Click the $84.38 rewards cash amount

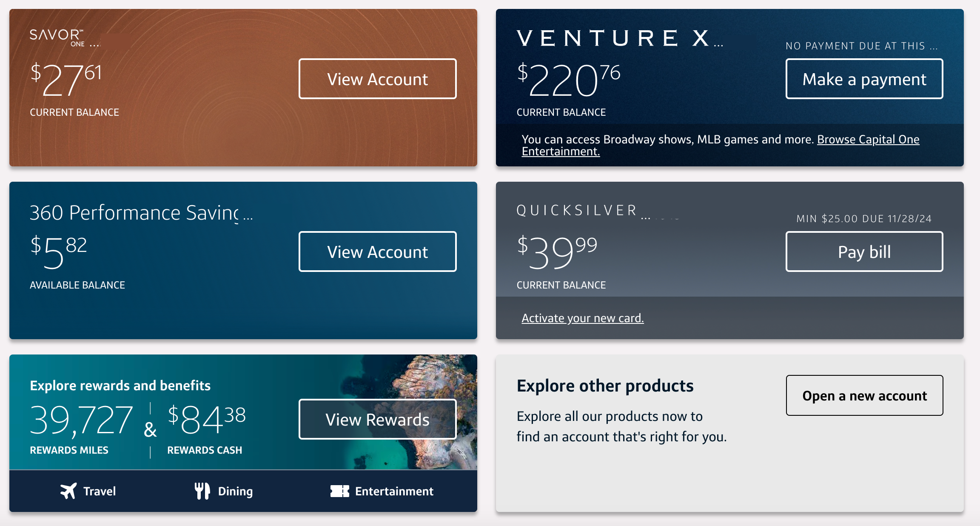[207, 419]
